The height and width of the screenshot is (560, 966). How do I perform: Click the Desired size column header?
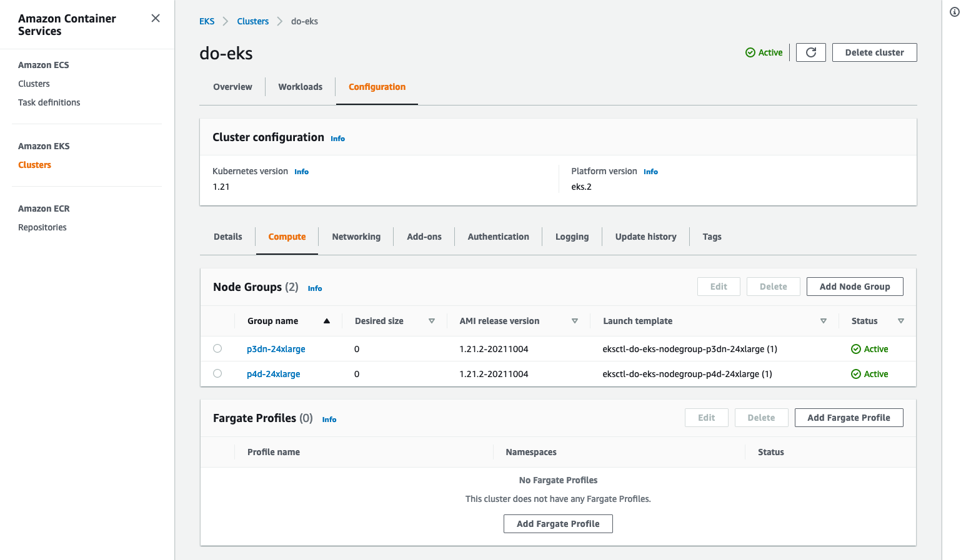[379, 321]
